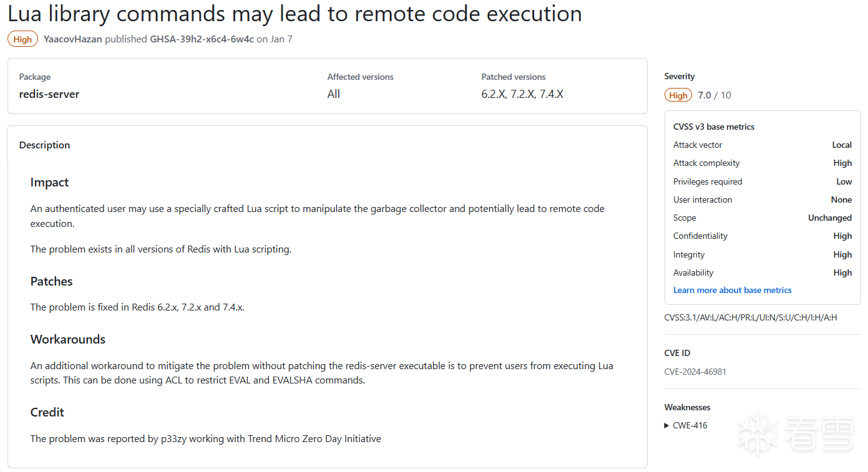Click the patched versions value 6.2.X, 7.2.X, 7.4.X
Screen dimensions: 868x472
pos(522,95)
